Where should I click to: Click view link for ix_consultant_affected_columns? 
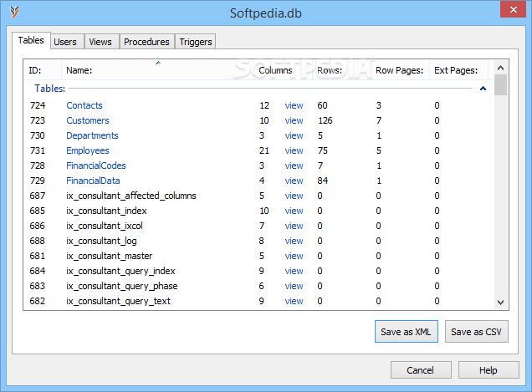(x=294, y=196)
